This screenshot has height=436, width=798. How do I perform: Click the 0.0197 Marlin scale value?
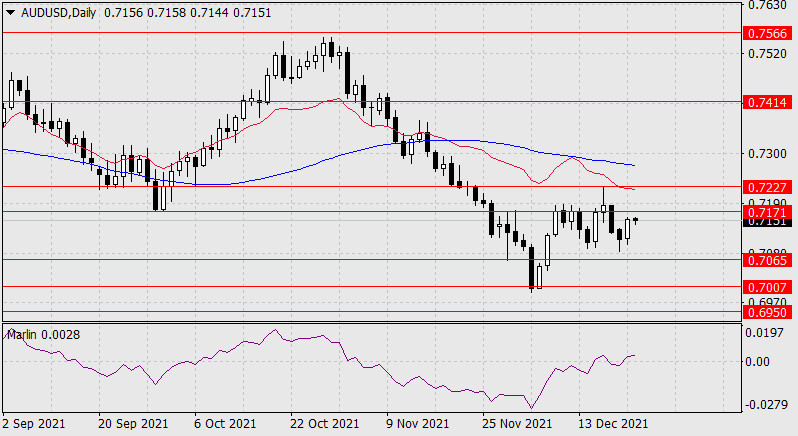(x=764, y=333)
